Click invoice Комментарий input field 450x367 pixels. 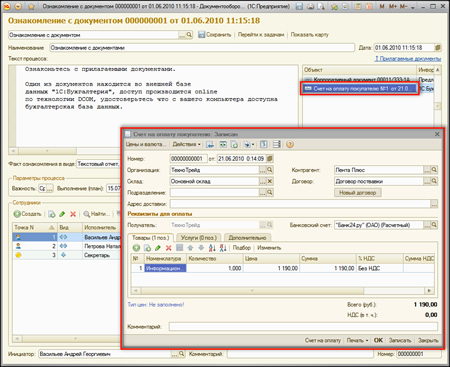303,327
